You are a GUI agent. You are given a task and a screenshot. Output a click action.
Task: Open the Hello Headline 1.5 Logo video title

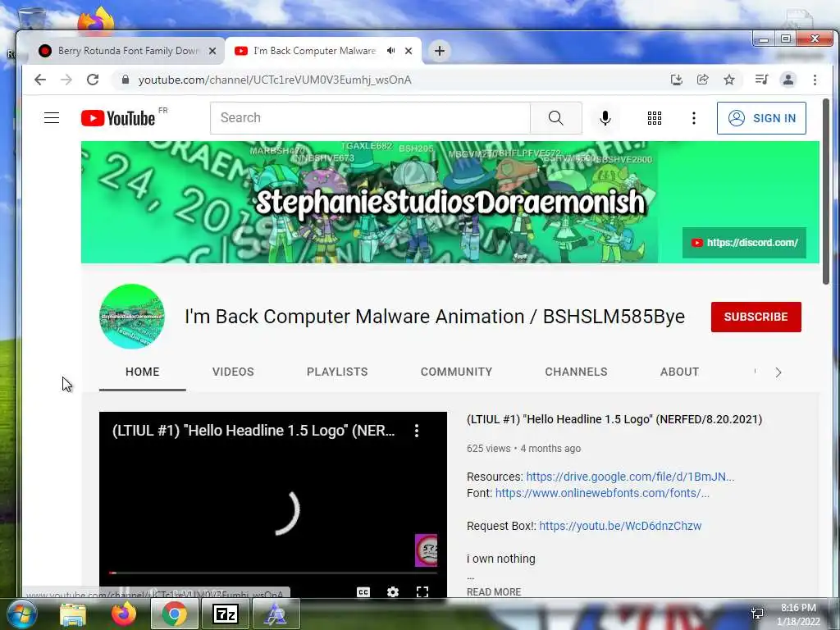point(614,419)
